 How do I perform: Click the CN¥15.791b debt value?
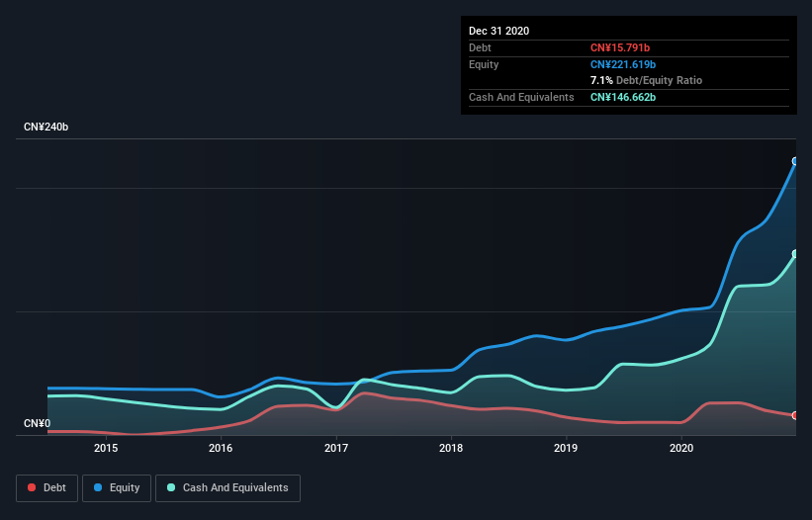pyautogui.click(x=620, y=47)
